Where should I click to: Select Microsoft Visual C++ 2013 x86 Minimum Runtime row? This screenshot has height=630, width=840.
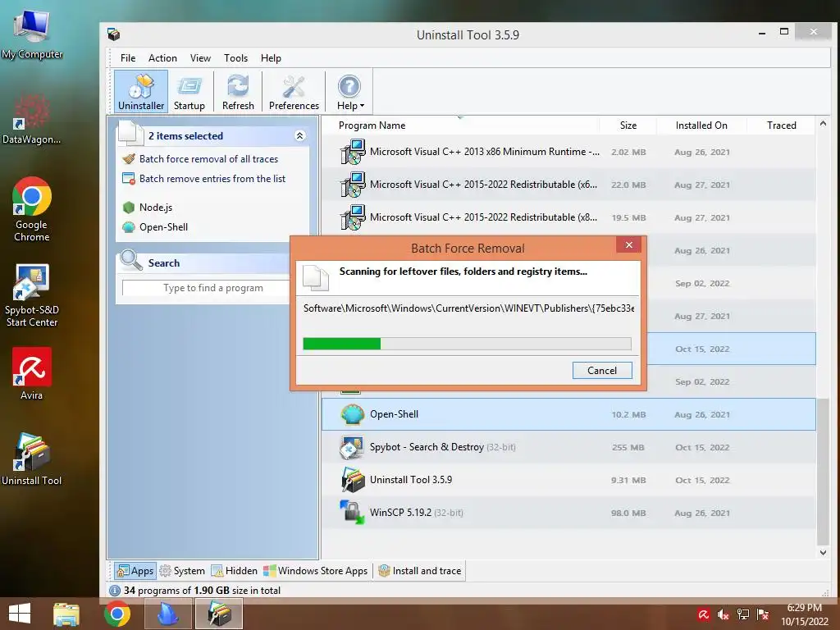568,152
